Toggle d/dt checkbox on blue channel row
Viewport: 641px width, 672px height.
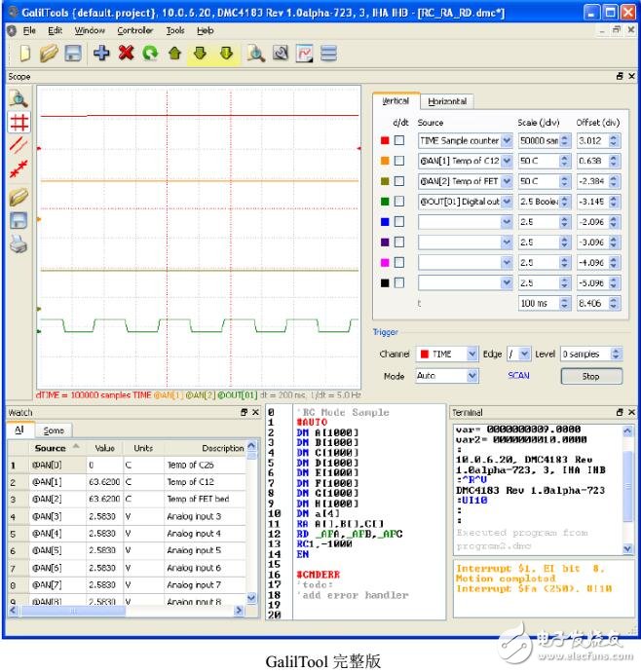tap(399, 222)
